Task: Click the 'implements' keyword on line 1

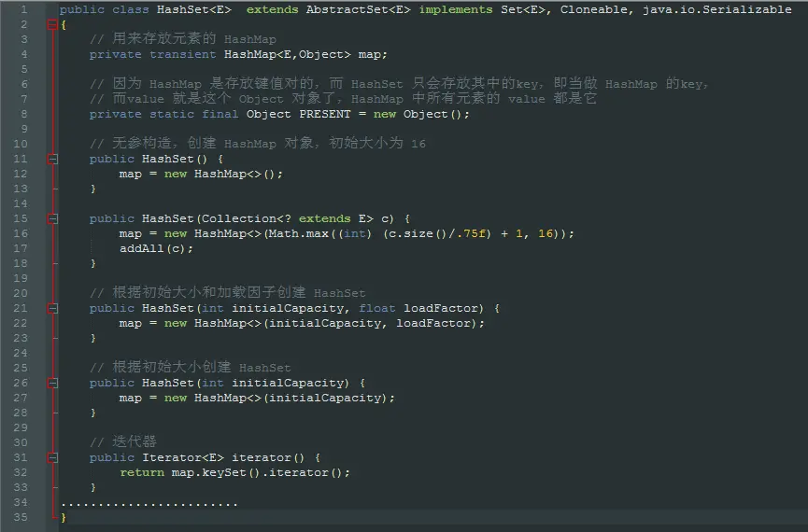Action: pyautogui.click(x=456, y=9)
